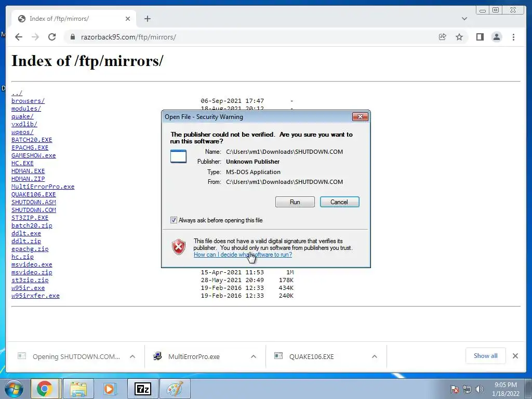Download HDMAN.EXE
Screen dimensions: 532x399
point(28,171)
